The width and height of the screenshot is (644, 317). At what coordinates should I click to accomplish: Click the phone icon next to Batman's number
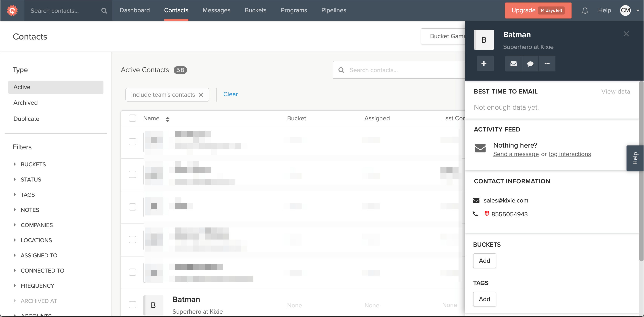pyautogui.click(x=476, y=214)
